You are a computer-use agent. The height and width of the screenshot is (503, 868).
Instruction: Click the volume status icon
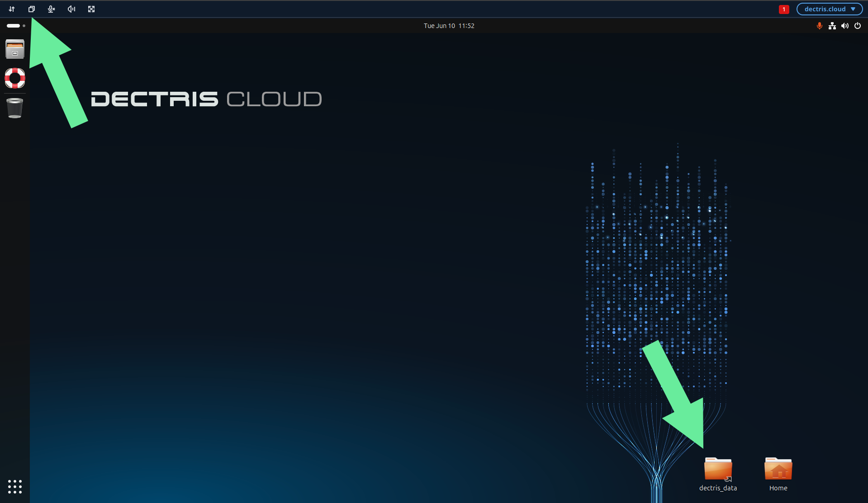pos(845,26)
